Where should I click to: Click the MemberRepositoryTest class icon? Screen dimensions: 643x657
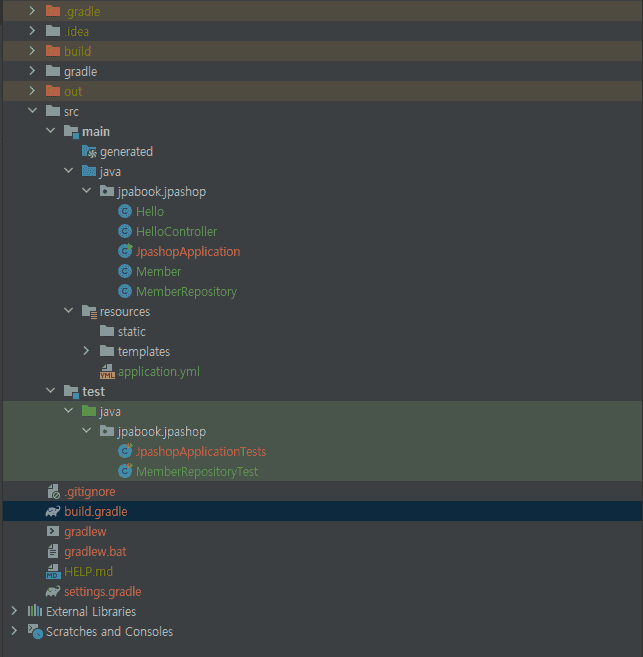point(125,471)
